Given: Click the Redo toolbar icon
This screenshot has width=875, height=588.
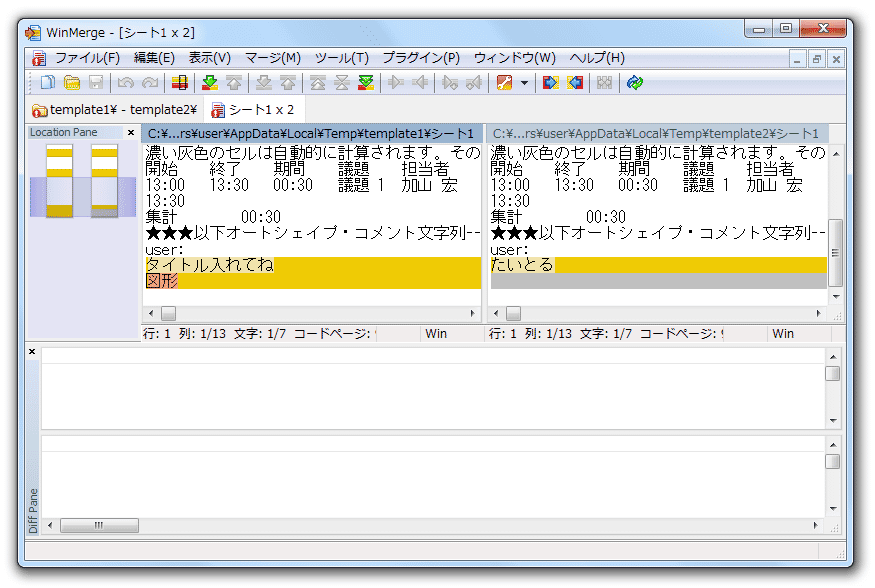Looking at the screenshot, I should pos(150,83).
